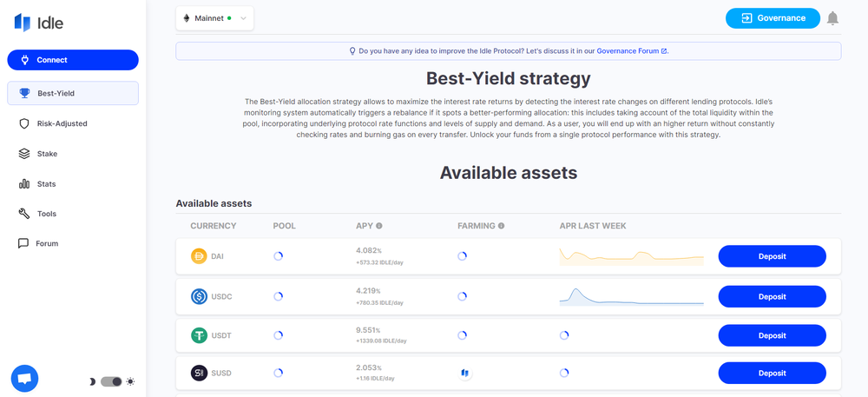This screenshot has height=397, width=868.
Task: Click Deposit for SUSD
Action: pos(773,374)
